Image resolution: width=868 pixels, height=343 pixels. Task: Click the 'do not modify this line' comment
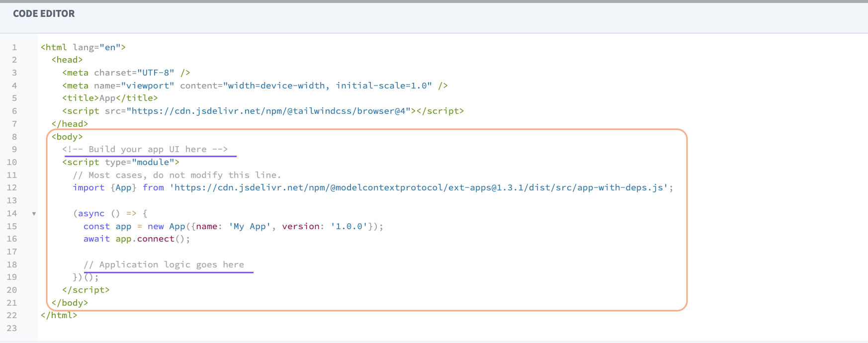[177, 175]
